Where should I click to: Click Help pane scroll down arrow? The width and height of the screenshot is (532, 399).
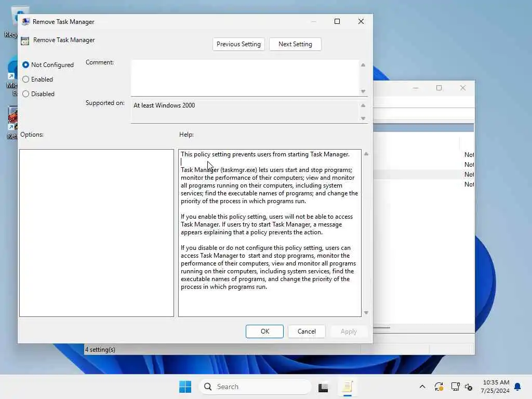coord(366,312)
